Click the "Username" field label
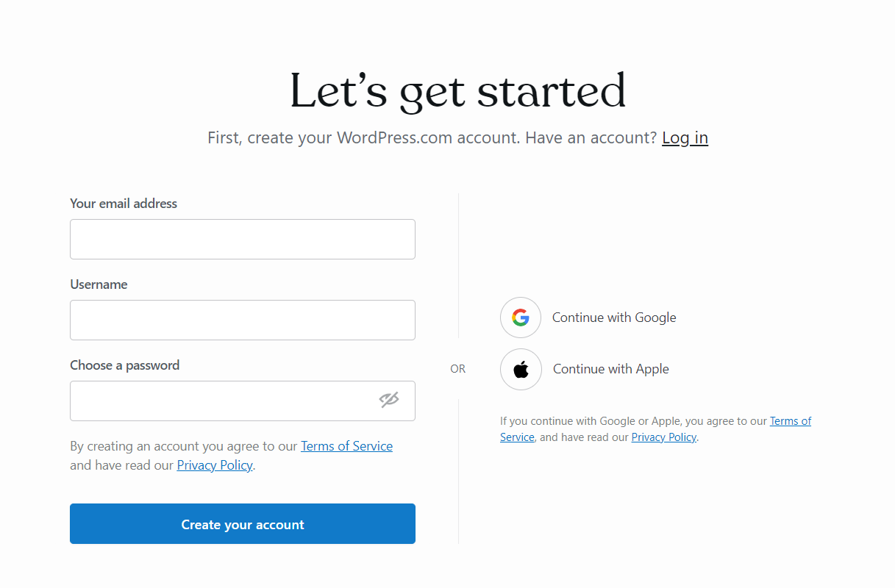895x588 pixels. pyautogui.click(x=99, y=284)
